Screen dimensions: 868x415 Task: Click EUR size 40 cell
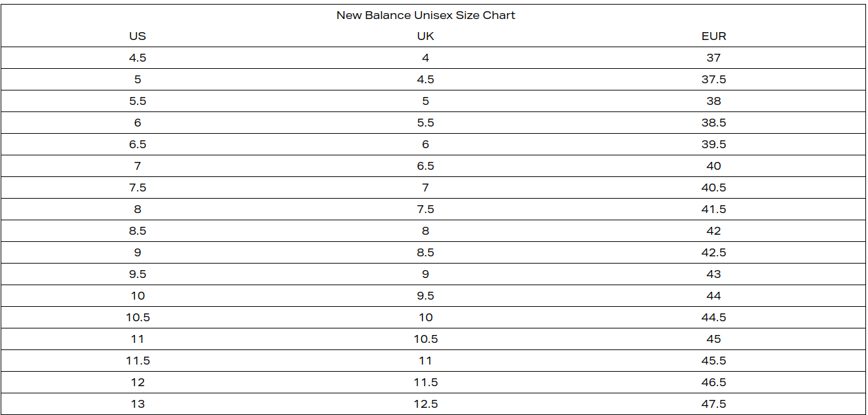point(714,166)
